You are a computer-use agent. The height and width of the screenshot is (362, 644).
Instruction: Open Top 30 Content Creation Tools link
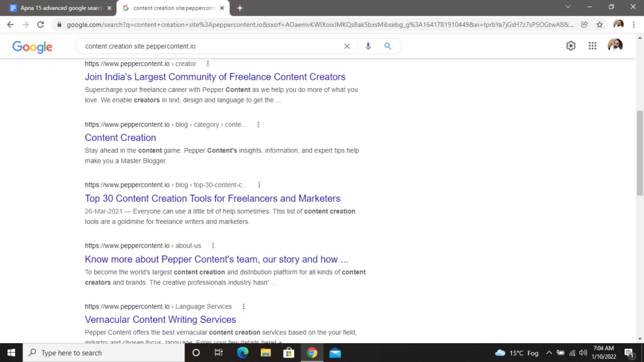[x=213, y=199]
